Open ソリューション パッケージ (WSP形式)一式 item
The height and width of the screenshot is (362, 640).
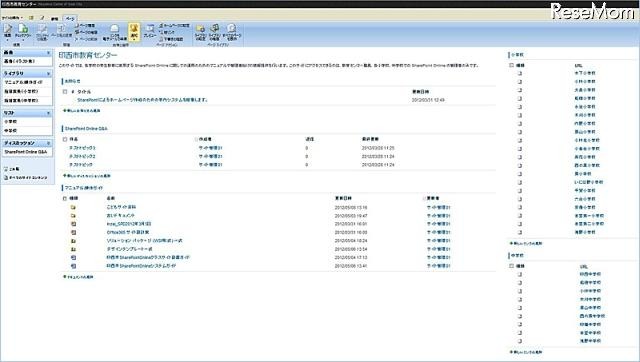[144, 241]
